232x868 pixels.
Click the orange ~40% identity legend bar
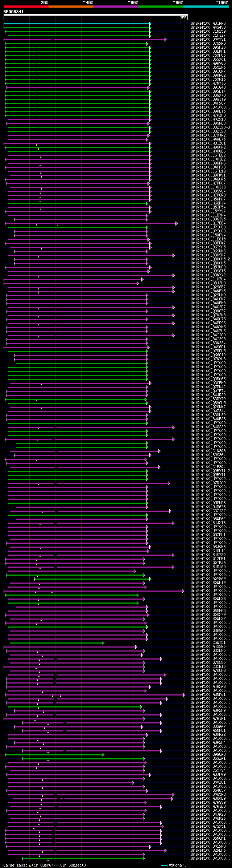71,7
